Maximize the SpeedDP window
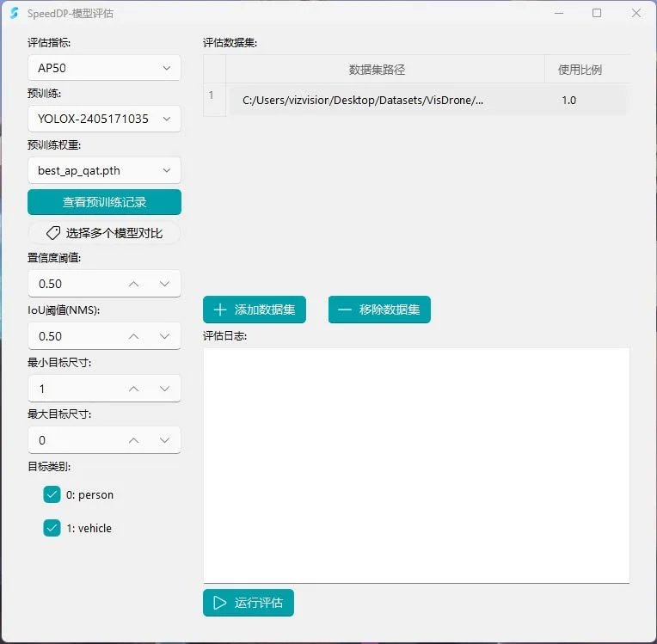This screenshot has height=644, width=657. (597, 13)
